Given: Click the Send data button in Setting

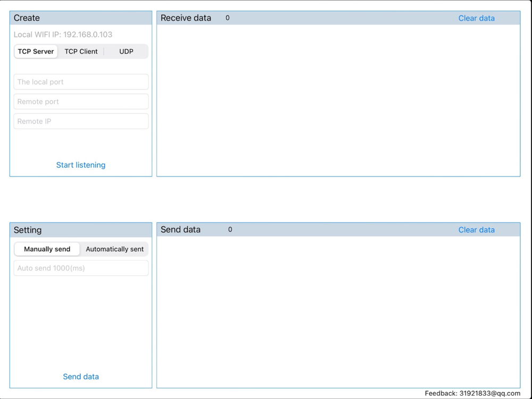Looking at the screenshot, I should 81,377.
